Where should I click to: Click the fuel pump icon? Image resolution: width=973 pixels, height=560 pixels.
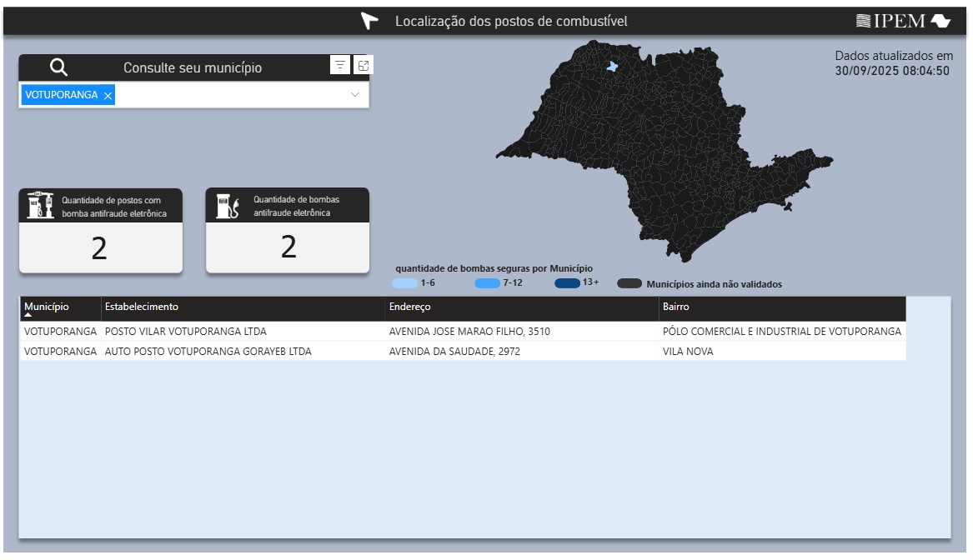tap(228, 206)
